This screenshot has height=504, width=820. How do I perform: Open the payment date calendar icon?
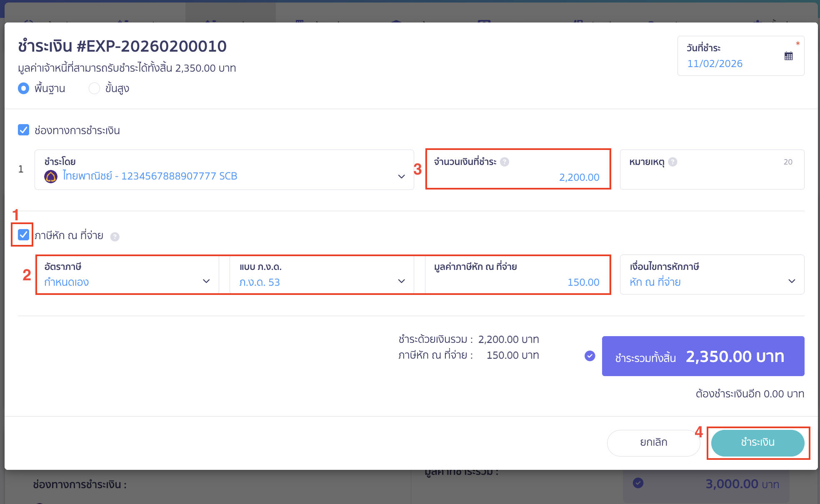coord(788,56)
